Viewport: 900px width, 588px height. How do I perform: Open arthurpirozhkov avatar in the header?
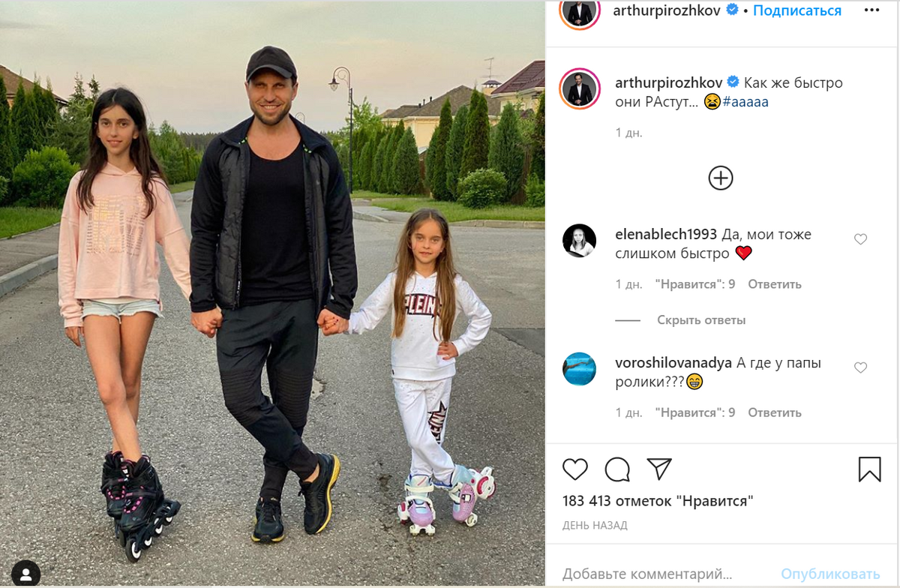tap(579, 10)
